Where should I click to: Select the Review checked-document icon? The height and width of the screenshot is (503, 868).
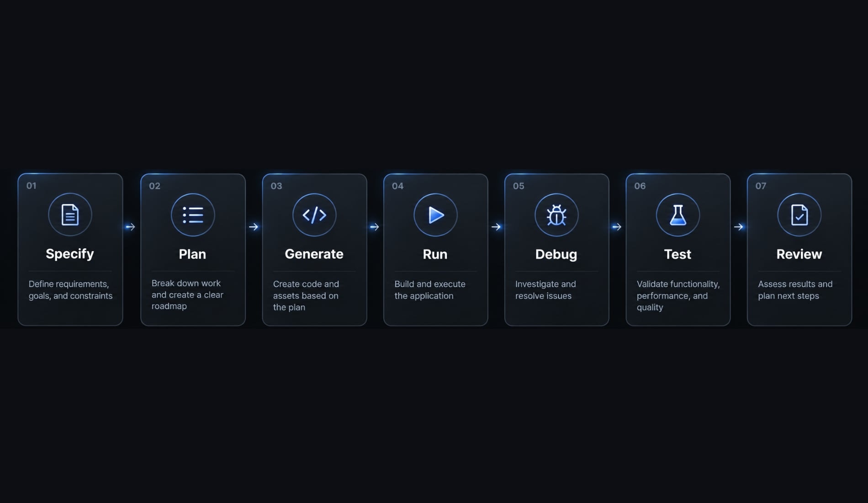(799, 215)
